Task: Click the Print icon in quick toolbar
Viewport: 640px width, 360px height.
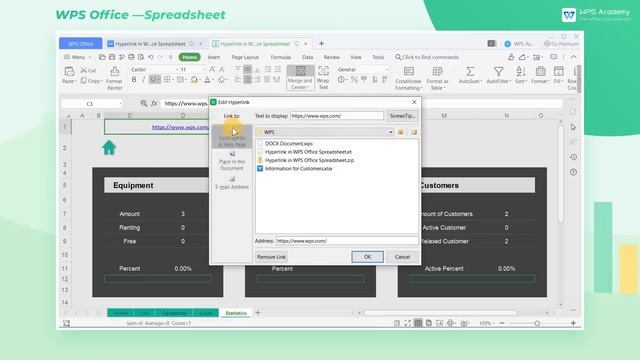Action: (131, 57)
